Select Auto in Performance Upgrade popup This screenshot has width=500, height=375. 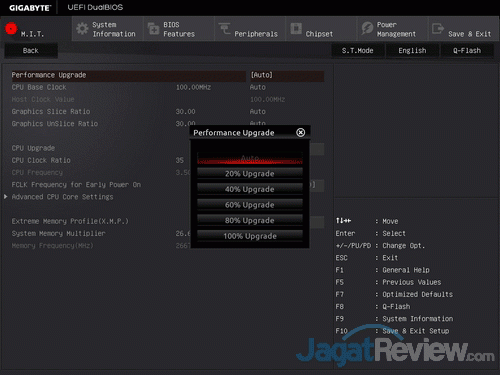[250, 158]
